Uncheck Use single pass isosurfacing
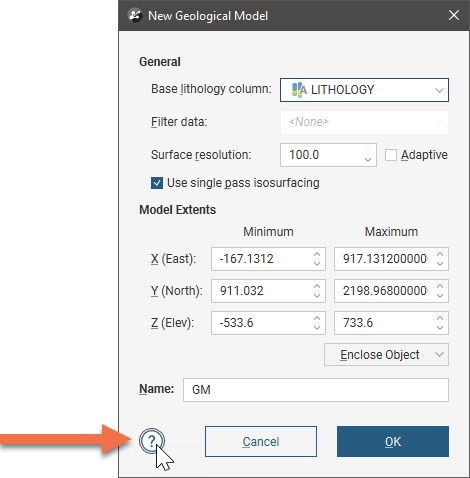470x478 pixels. pyautogui.click(x=157, y=183)
